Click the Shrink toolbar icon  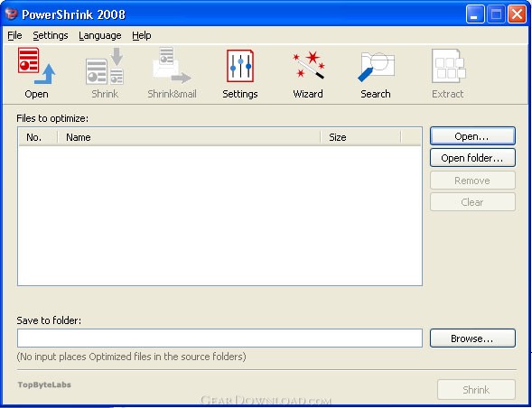(105, 73)
